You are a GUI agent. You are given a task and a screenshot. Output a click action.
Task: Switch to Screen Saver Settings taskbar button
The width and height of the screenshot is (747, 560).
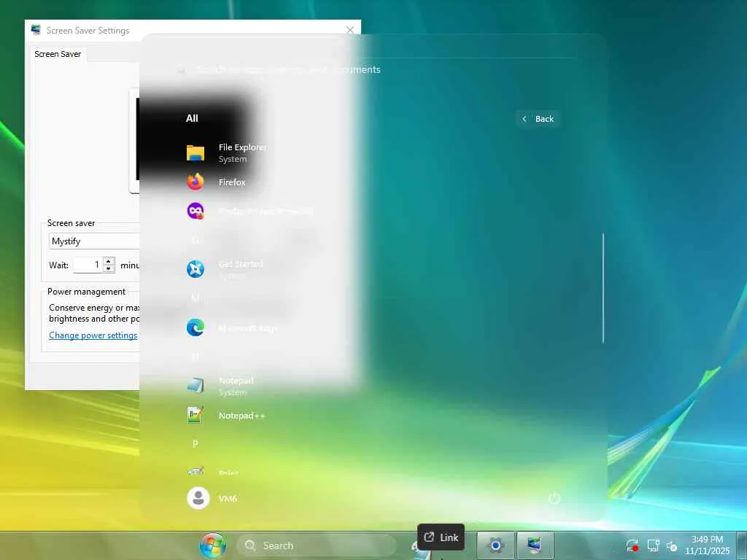point(535,545)
